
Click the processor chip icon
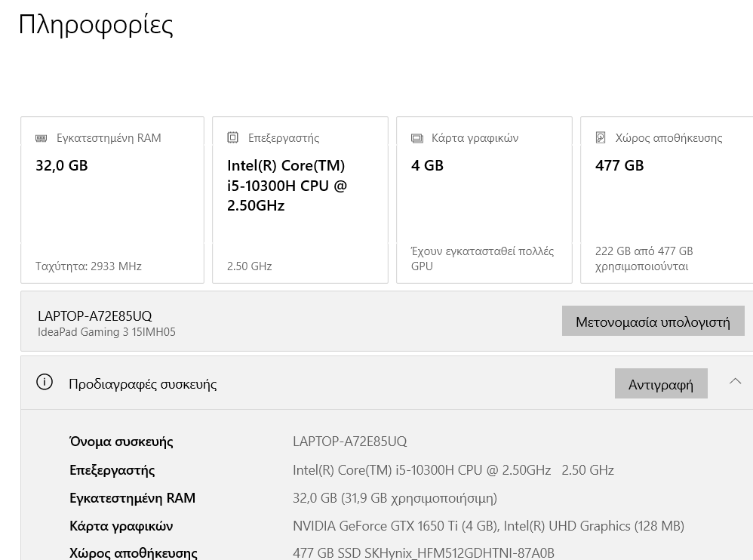pos(232,138)
